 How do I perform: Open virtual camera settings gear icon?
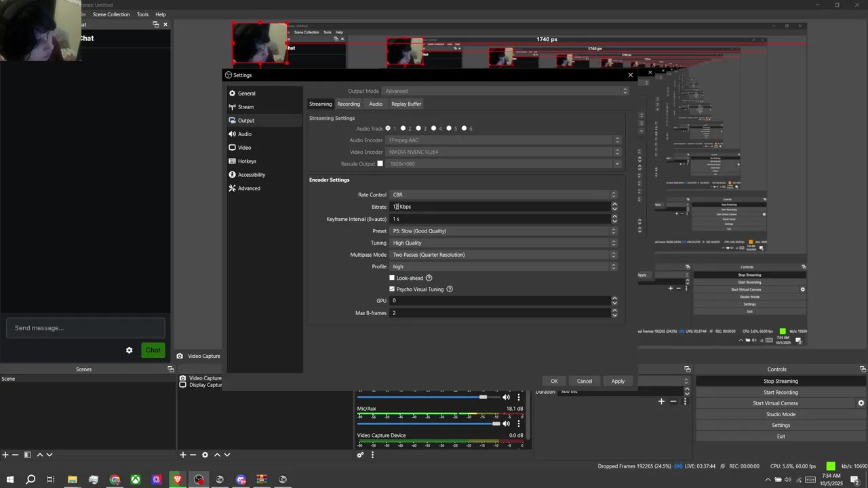[861, 403]
